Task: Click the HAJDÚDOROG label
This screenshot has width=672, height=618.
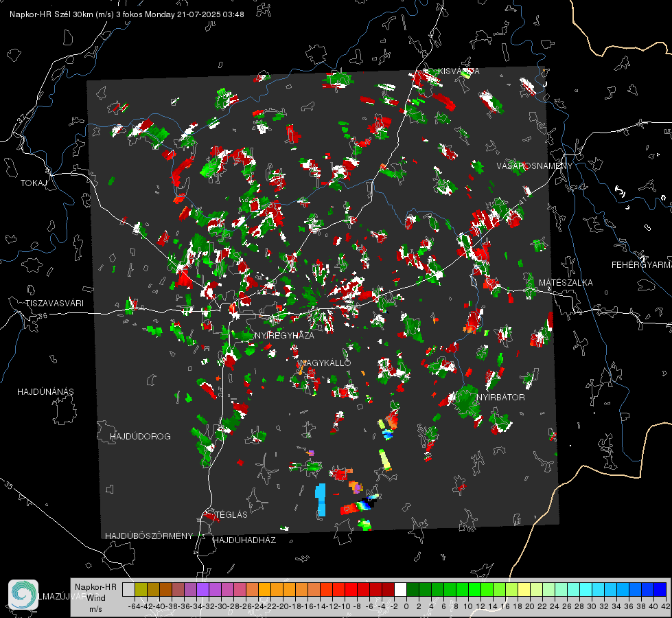Action: [140, 437]
